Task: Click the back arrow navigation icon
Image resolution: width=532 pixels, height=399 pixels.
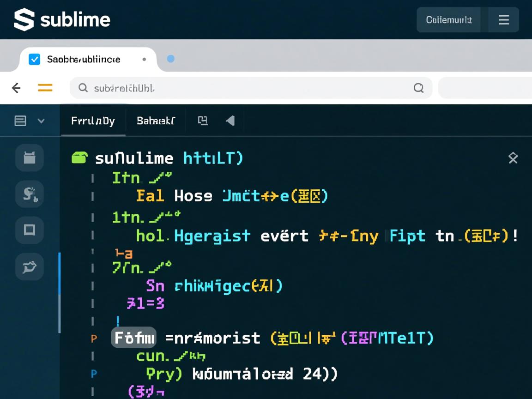Action: [x=16, y=88]
